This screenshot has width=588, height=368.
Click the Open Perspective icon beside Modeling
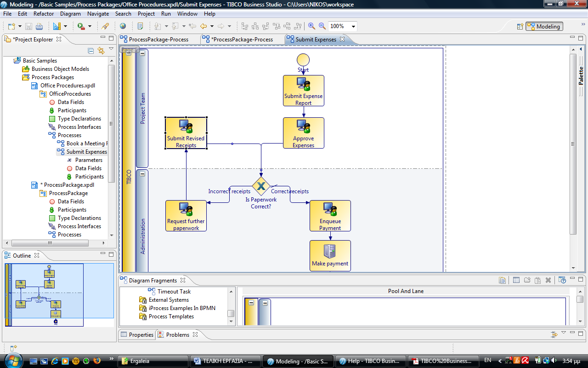[520, 27]
